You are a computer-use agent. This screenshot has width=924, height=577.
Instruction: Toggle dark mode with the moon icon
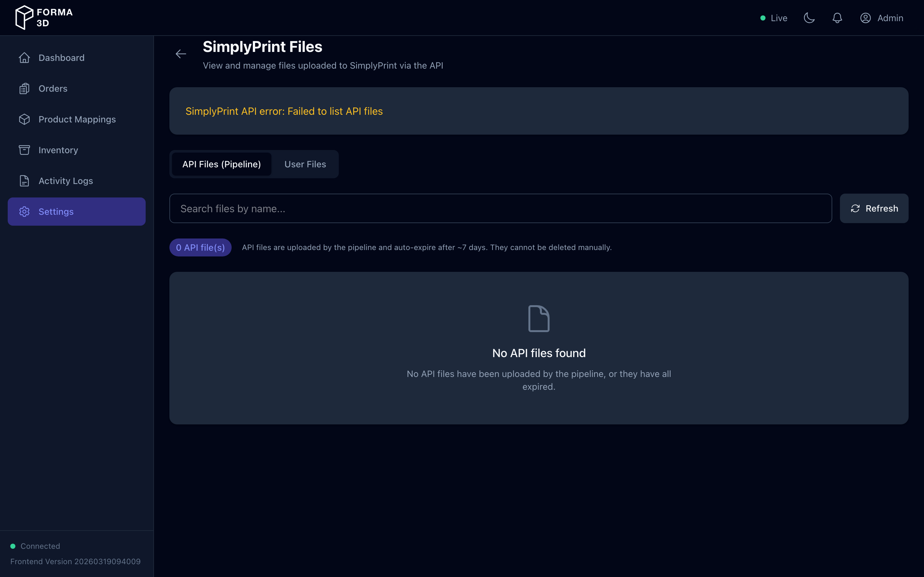pyautogui.click(x=809, y=18)
